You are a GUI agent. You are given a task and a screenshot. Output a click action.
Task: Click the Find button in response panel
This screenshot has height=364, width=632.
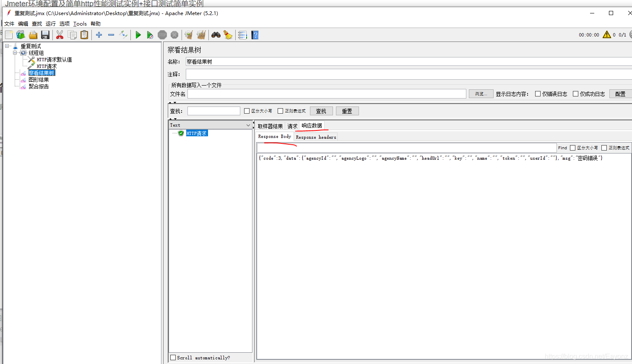pyautogui.click(x=562, y=148)
